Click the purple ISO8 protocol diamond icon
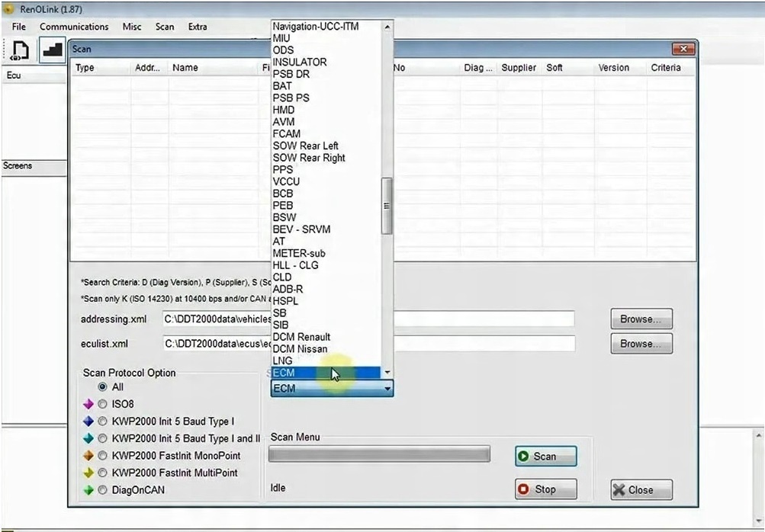 point(88,404)
